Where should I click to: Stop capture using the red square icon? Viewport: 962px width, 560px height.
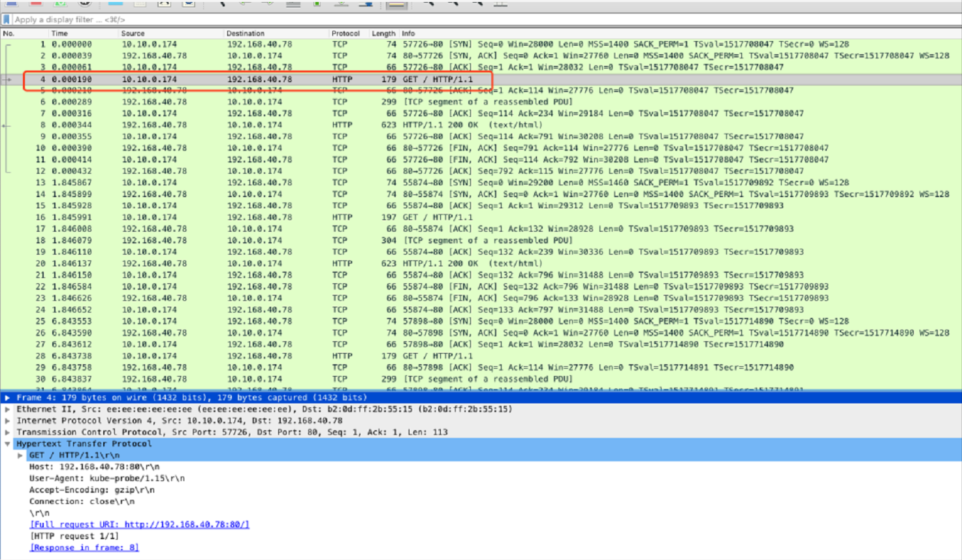[36, 3]
